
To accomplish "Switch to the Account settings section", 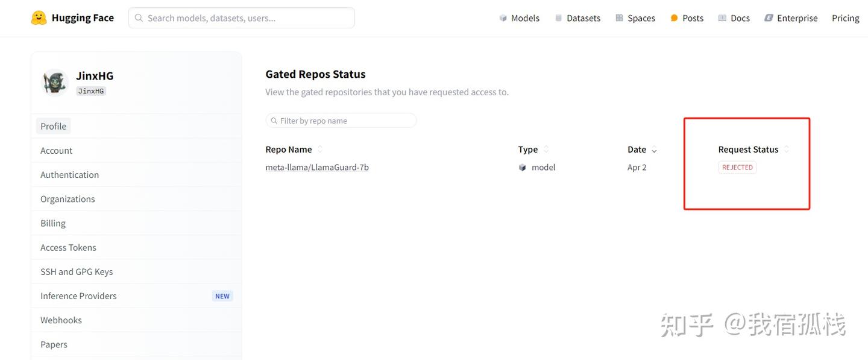I will [56, 150].
